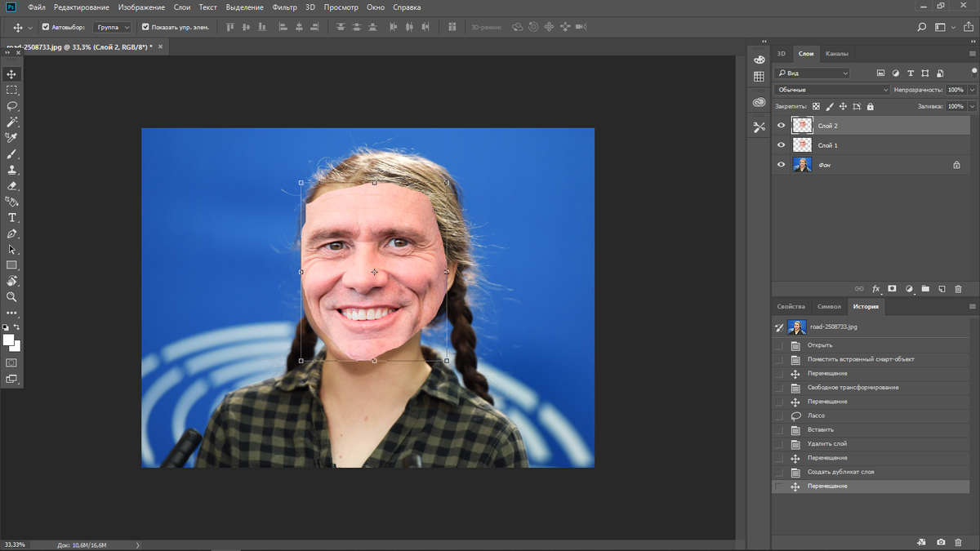The image size is (980, 551).
Task: Select the Horizontal Type tool
Action: [11, 217]
